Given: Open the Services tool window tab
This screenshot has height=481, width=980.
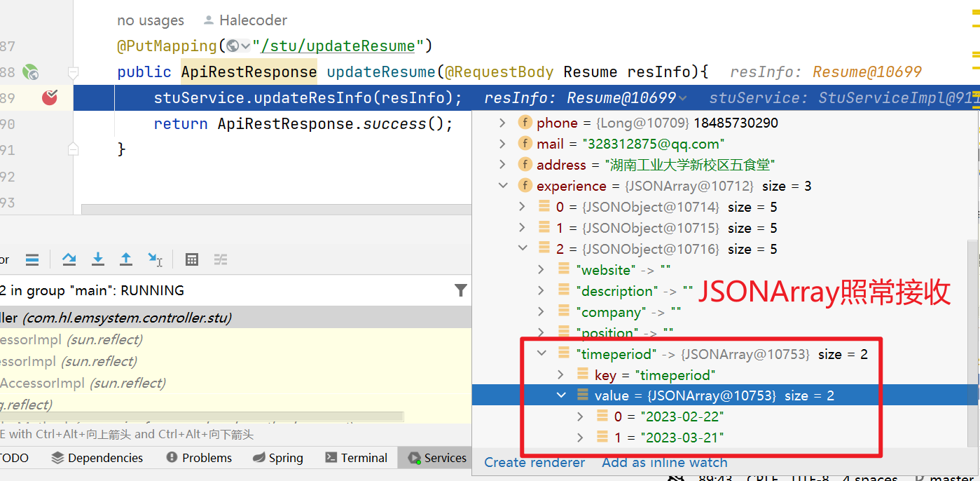Looking at the screenshot, I should 436,458.
